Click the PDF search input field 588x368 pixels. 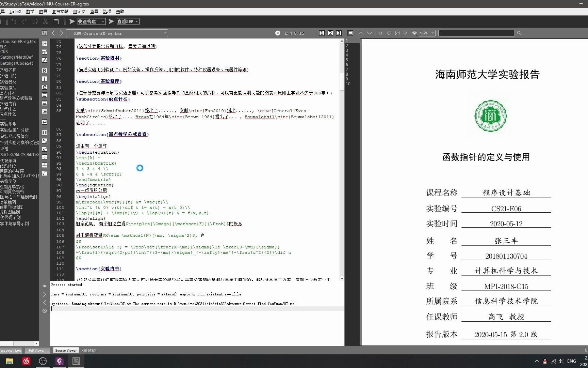tap(476, 33)
